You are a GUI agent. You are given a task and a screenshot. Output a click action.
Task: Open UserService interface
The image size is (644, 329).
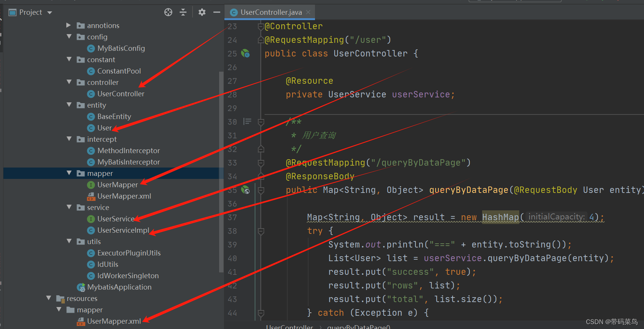tap(116, 219)
